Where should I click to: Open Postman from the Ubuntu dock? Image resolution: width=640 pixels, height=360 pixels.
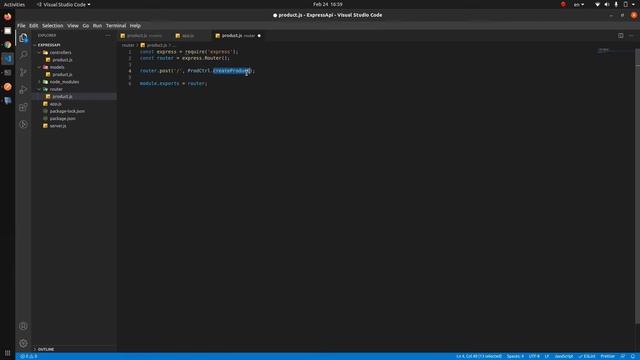[x=7, y=87]
